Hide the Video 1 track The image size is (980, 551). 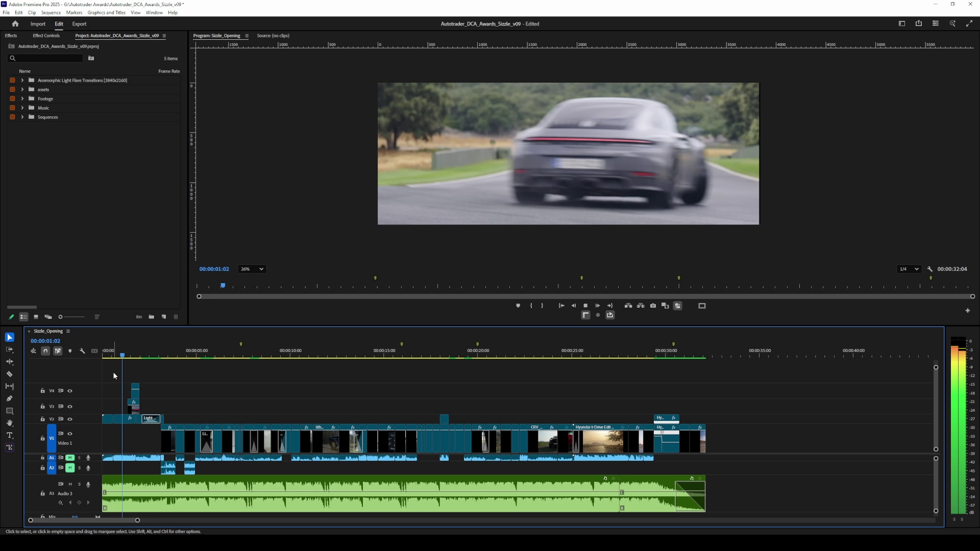[70, 434]
